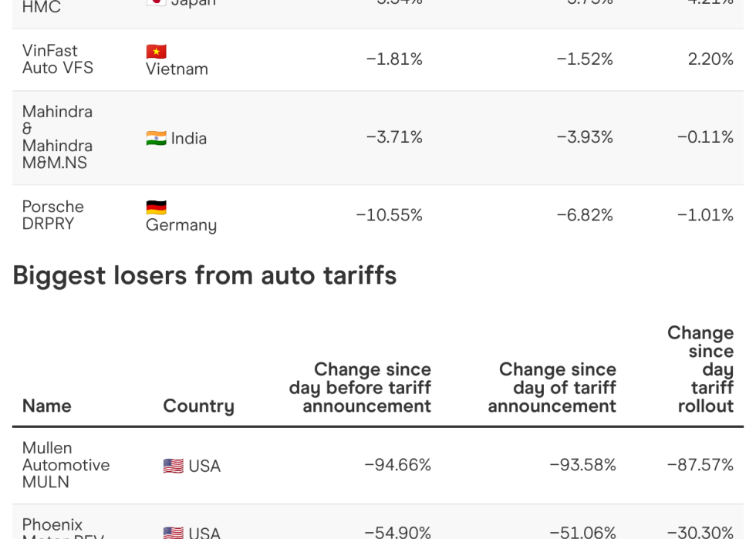Image resolution: width=756 pixels, height=539 pixels.
Task: Sort by the Country column header
Action: click(198, 406)
